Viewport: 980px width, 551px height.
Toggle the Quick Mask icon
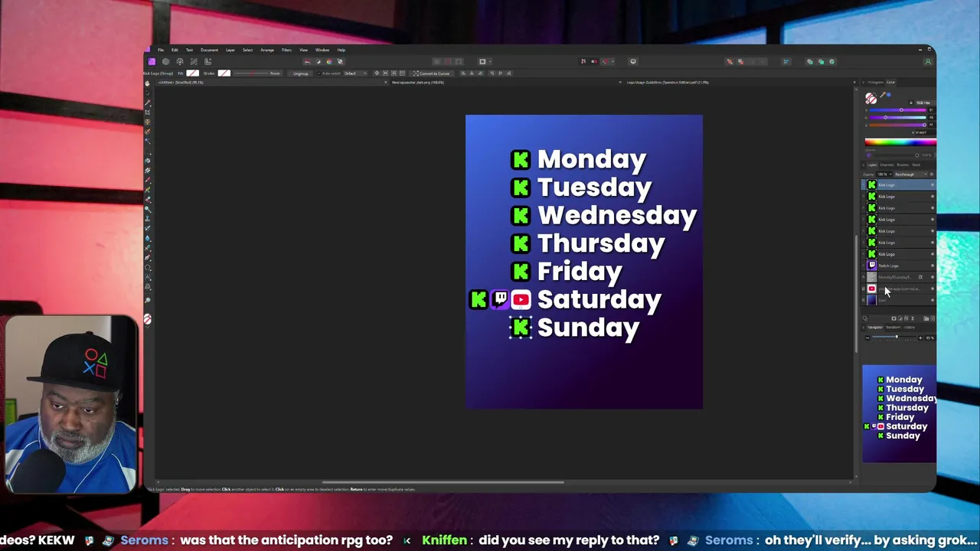coord(482,61)
